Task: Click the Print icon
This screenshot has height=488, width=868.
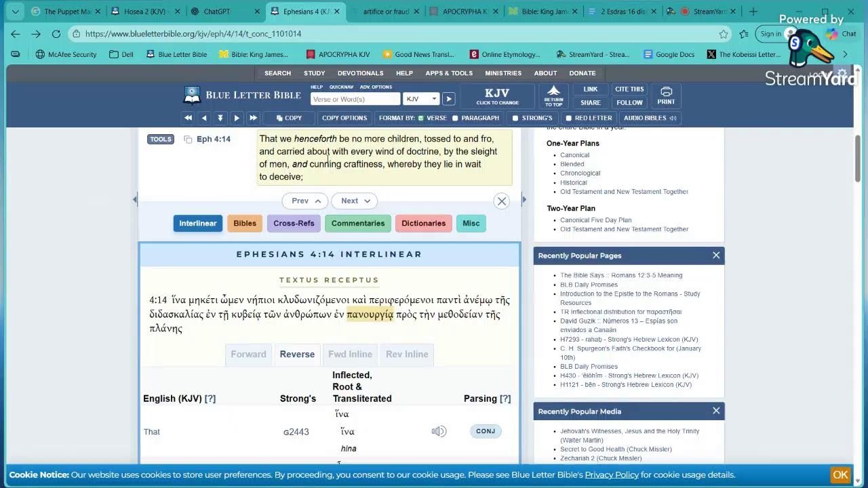Action: (x=666, y=96)
